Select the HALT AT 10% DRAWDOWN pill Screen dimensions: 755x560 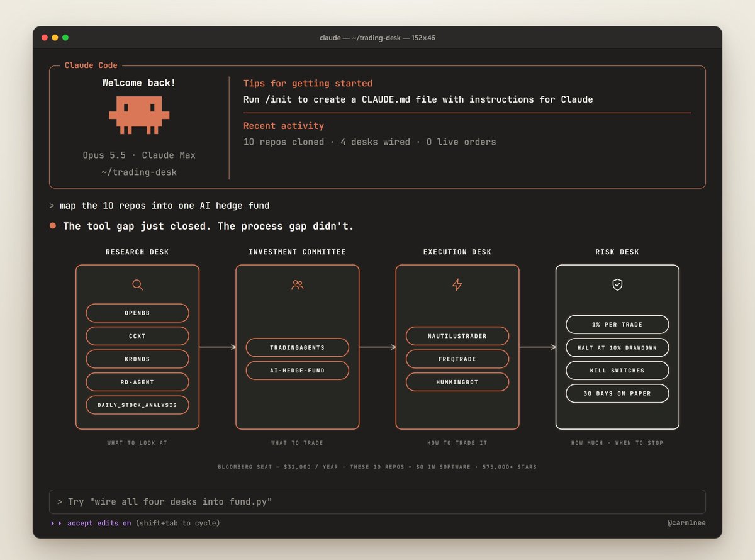click(617, 347)
